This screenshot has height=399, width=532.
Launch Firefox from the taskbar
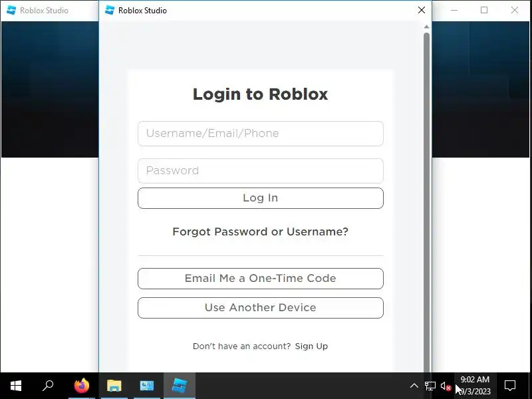(82, 386)
